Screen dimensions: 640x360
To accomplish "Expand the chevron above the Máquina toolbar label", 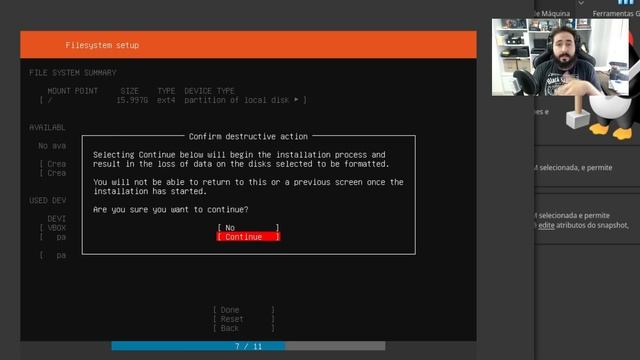I will (581, 3).
